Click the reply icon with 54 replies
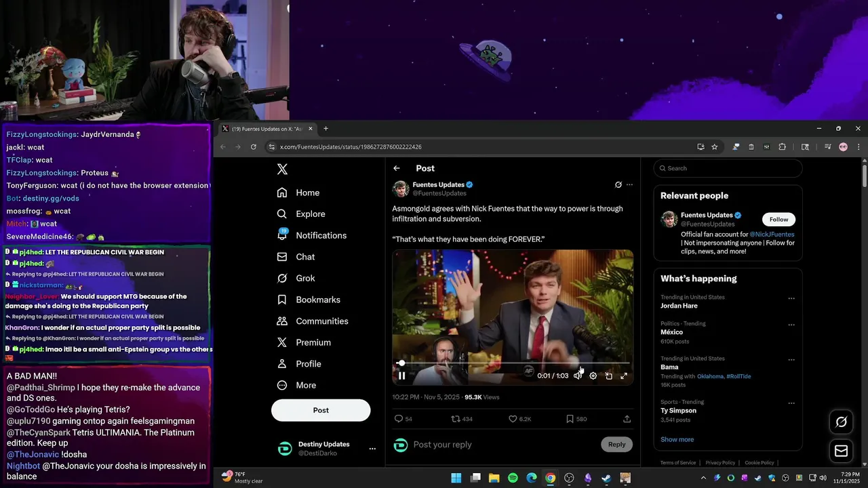Screen dimensions: 868x488 399,419
